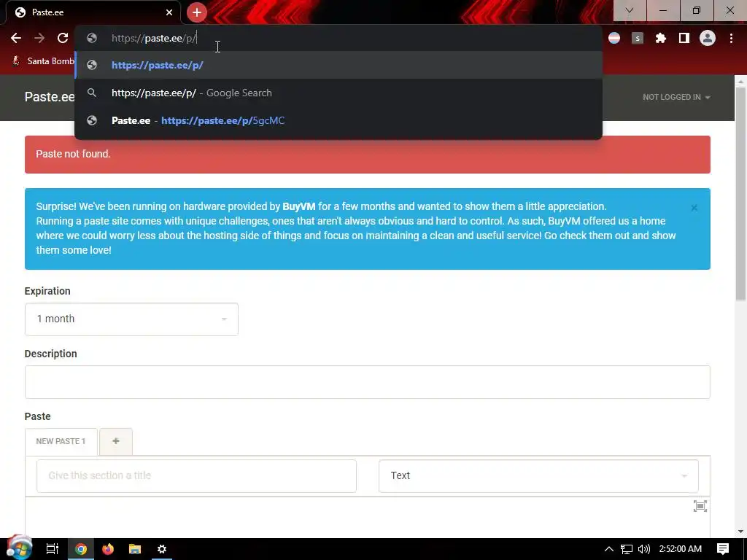
Task: Launch Firefox from the taskbar
Action: (x=108, y=549)
